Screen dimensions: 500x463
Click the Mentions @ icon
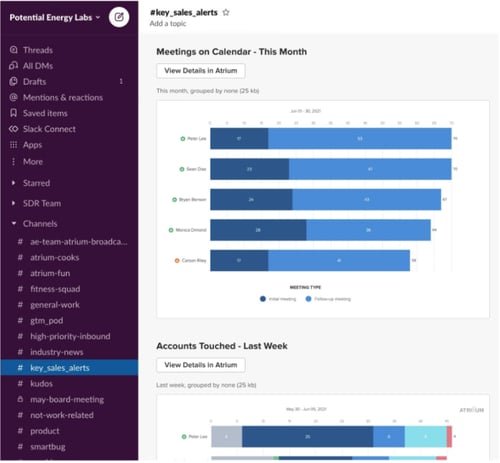click(13, 97)
